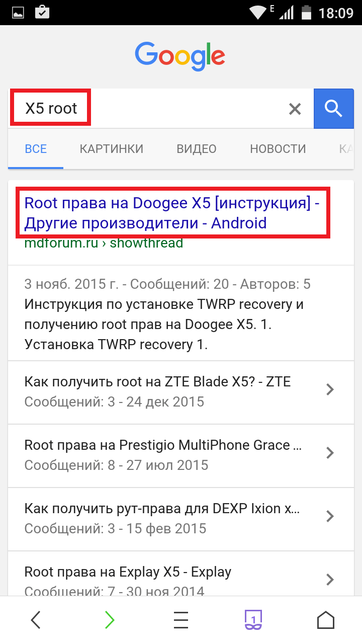Screen dimensions: 362x644
Task: Tap the Google logo
Action: point(180,57)
